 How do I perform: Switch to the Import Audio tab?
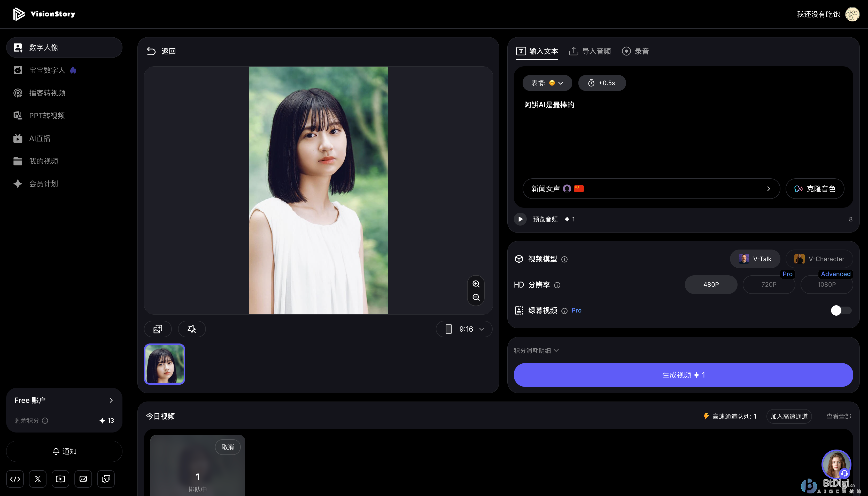pyautogui.click(x=590, y=51)
